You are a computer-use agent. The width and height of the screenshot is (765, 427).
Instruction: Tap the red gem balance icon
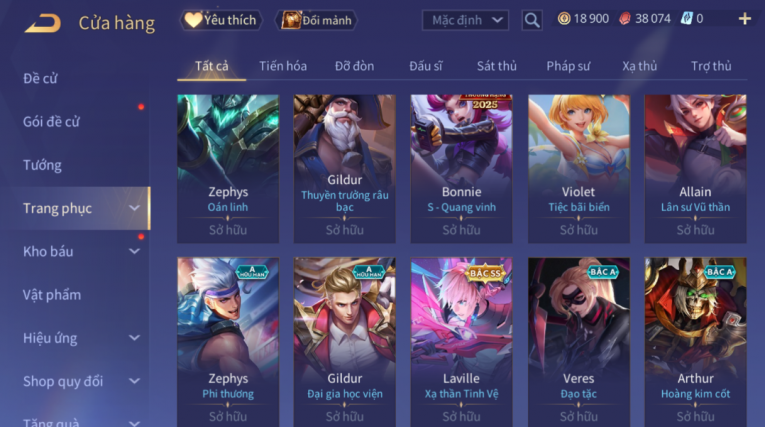click(624, 19)
